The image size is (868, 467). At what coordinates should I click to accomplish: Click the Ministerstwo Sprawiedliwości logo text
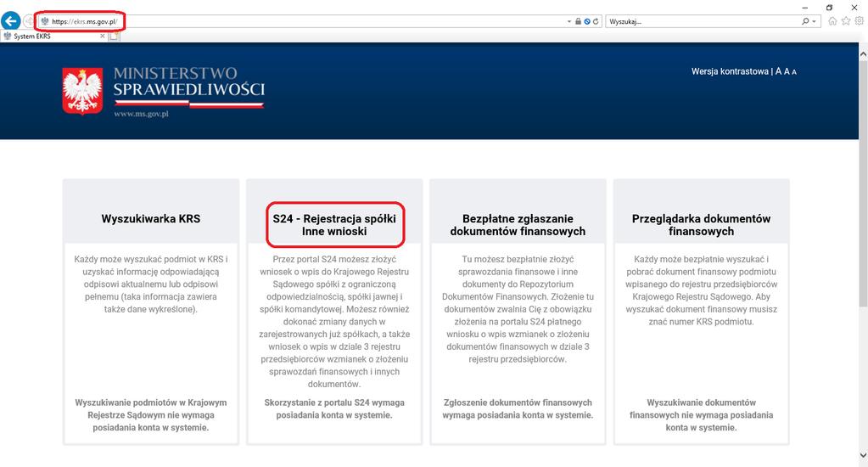188,82
